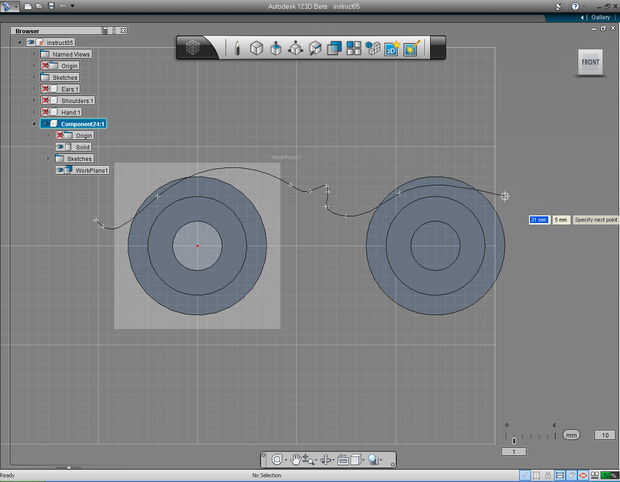Image resolution: width=620 pixels, height=482 pixels.
Task: Click the 2D drawing toolbar icon
Action: 391,47
